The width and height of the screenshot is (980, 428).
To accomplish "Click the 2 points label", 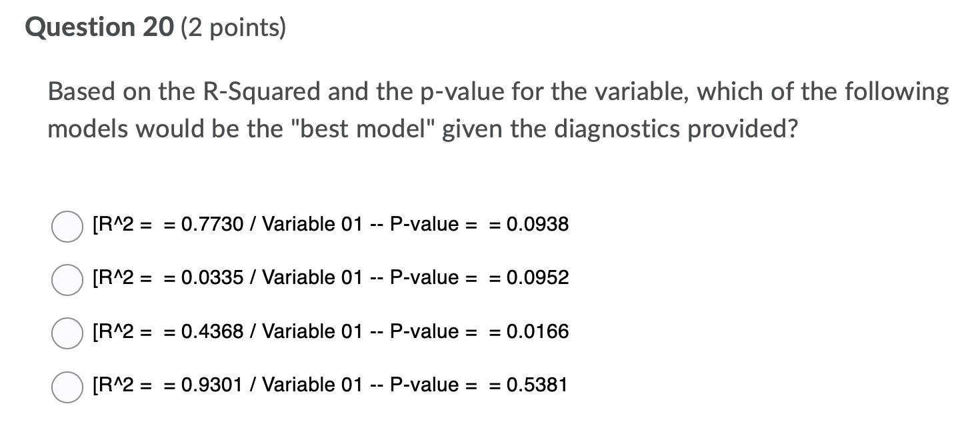I will point(231,27).
